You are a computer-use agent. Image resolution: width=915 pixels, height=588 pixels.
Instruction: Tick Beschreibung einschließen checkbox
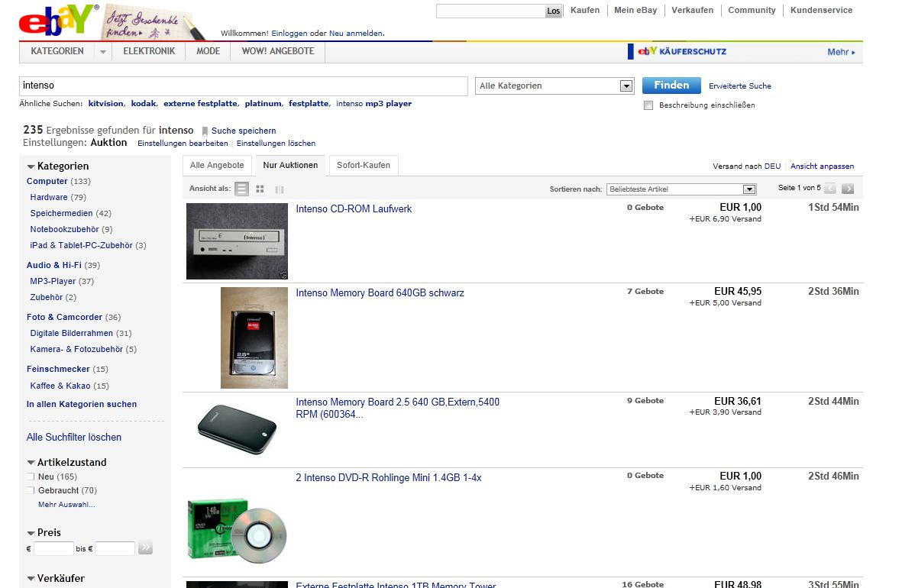648,105
